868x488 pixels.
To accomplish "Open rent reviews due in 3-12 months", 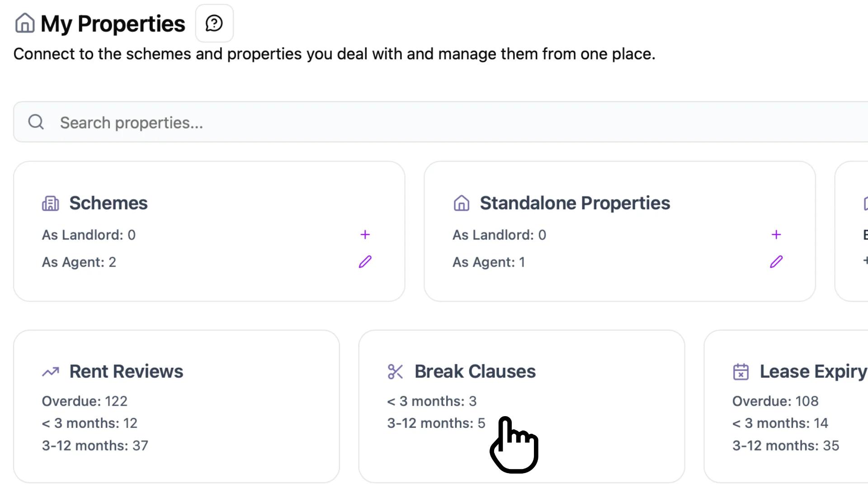I will [94, 446].
